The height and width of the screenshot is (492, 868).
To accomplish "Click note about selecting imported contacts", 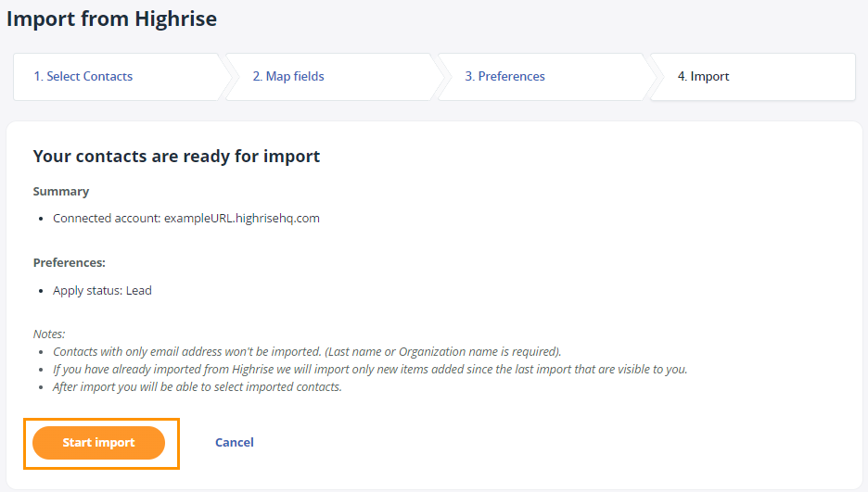I will pyautogui.click(x=198, y=387).
